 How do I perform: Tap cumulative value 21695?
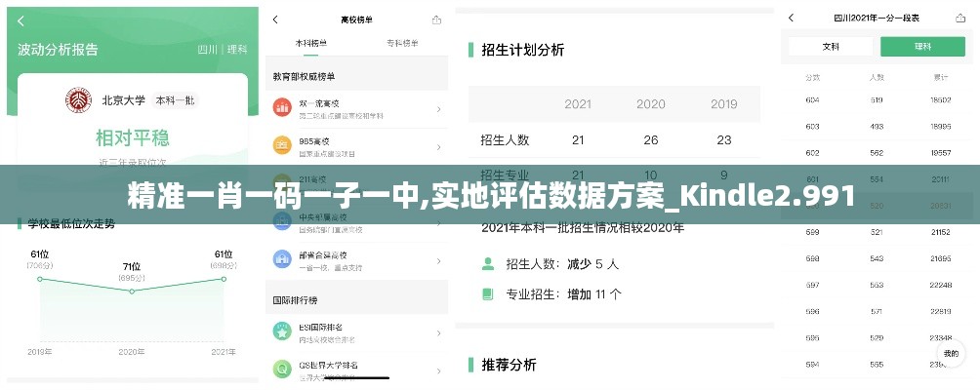click(x=941, y=258)
